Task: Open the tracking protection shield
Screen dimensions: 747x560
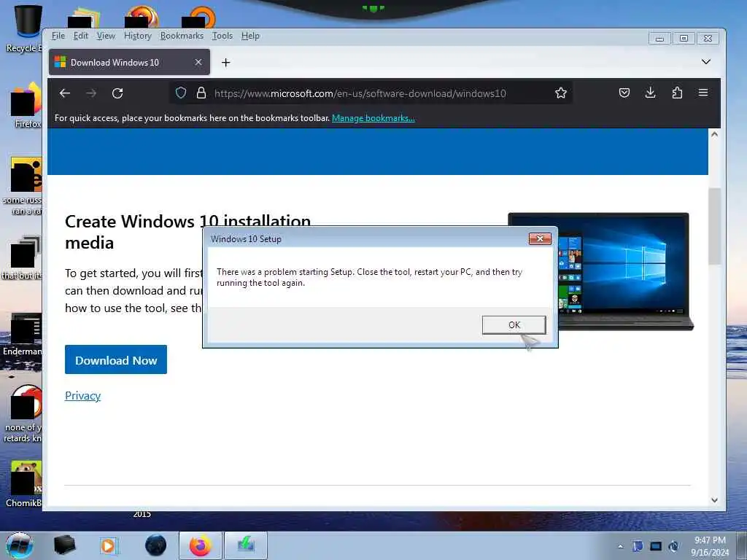Action: point(181,93)
